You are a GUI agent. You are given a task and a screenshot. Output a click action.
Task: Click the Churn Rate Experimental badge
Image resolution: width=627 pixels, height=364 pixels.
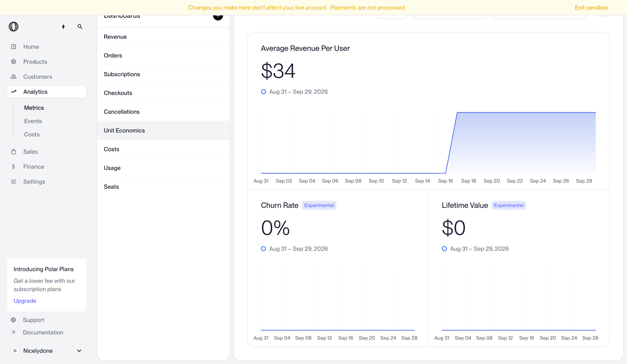pos(319,205)
